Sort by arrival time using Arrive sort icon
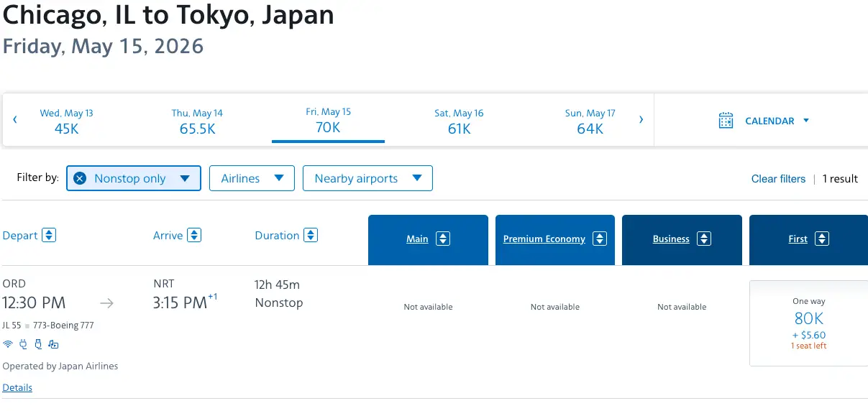Viewport: 868px width, 411px height. (x=194, y=235)
